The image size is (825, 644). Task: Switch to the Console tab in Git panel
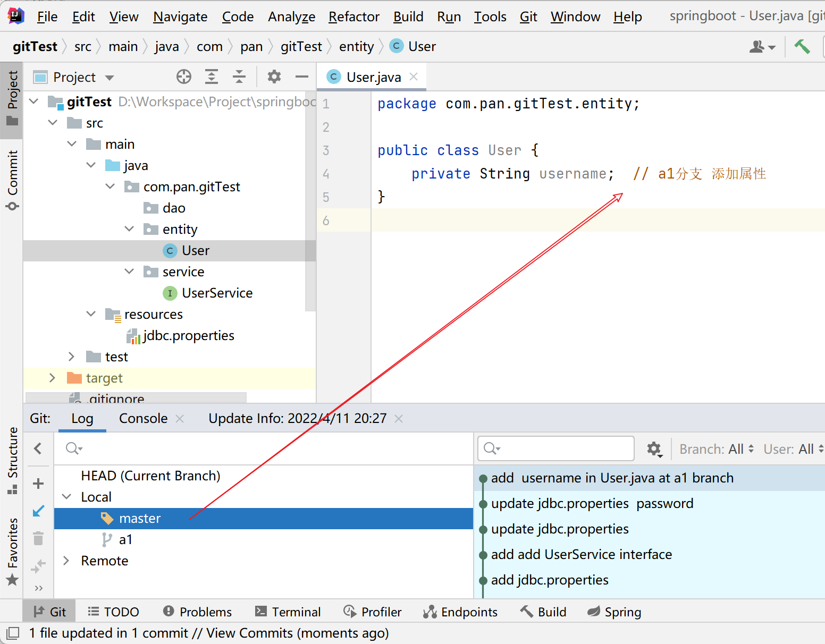[143, 419]
